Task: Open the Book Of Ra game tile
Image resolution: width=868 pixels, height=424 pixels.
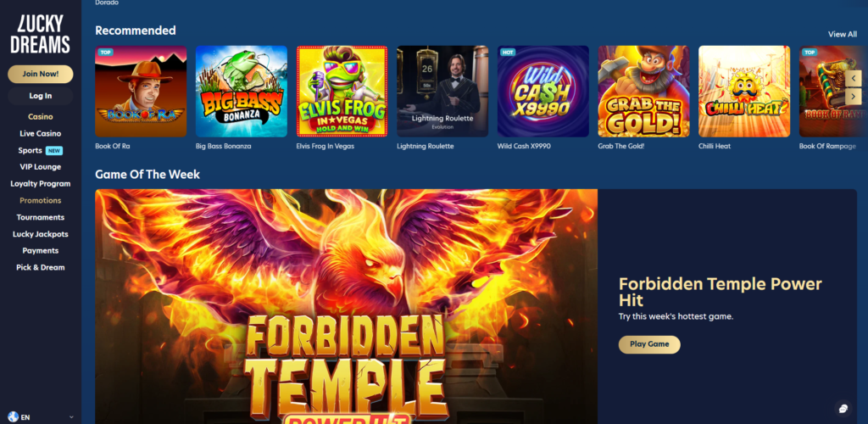Action: [141, 92]
